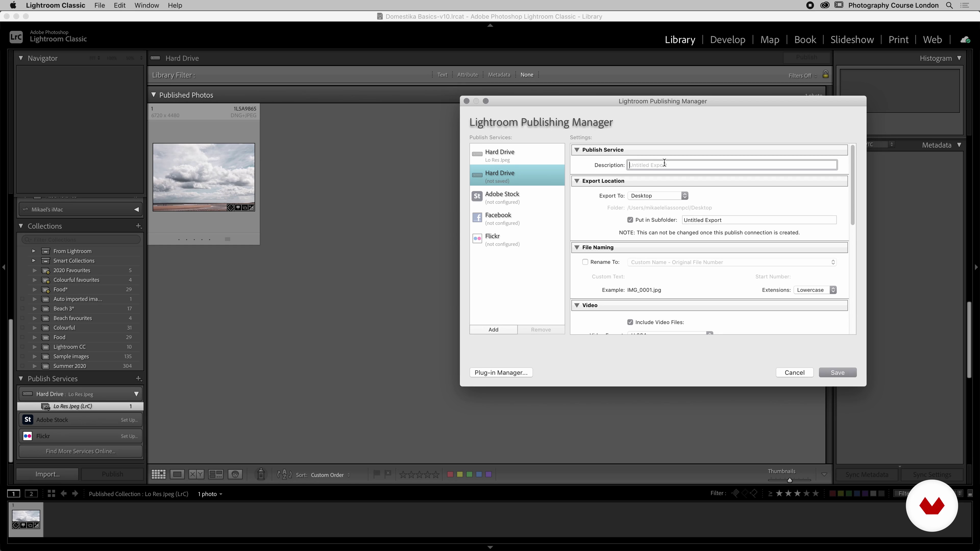This screenshot has height=551, width=980.
Task: Select main window display button 1
Action: click(14, 494)
